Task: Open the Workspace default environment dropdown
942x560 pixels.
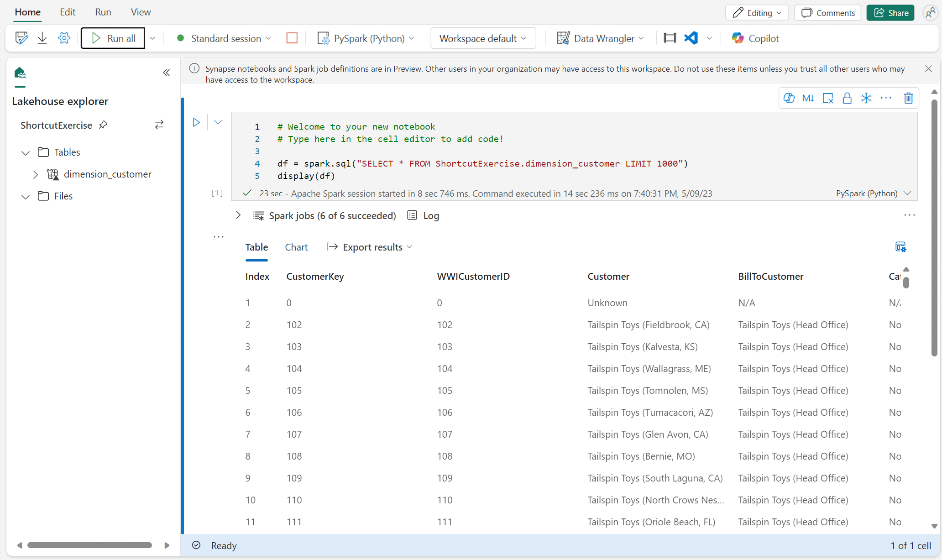Action: tap(483, 38)
